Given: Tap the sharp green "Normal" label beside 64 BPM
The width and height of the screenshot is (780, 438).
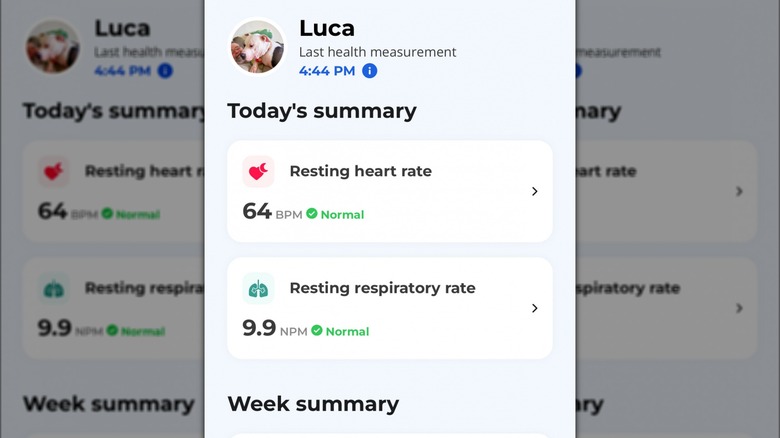Looking at the screenshot, I should pos(342,215).
